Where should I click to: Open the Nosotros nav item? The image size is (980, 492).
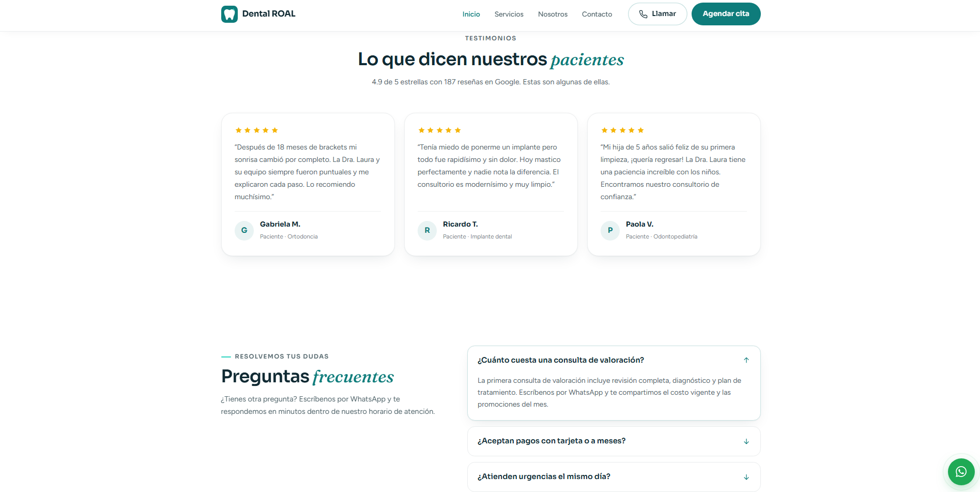point(553,14)
